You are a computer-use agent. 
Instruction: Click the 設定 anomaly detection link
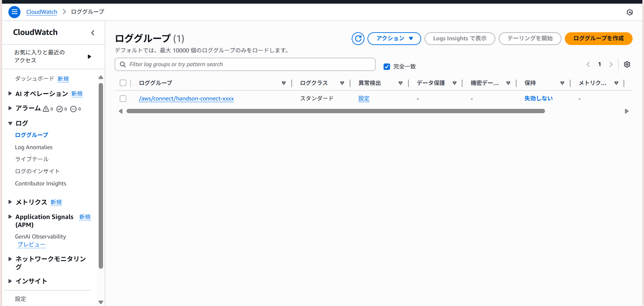click(x=364, y=98)
